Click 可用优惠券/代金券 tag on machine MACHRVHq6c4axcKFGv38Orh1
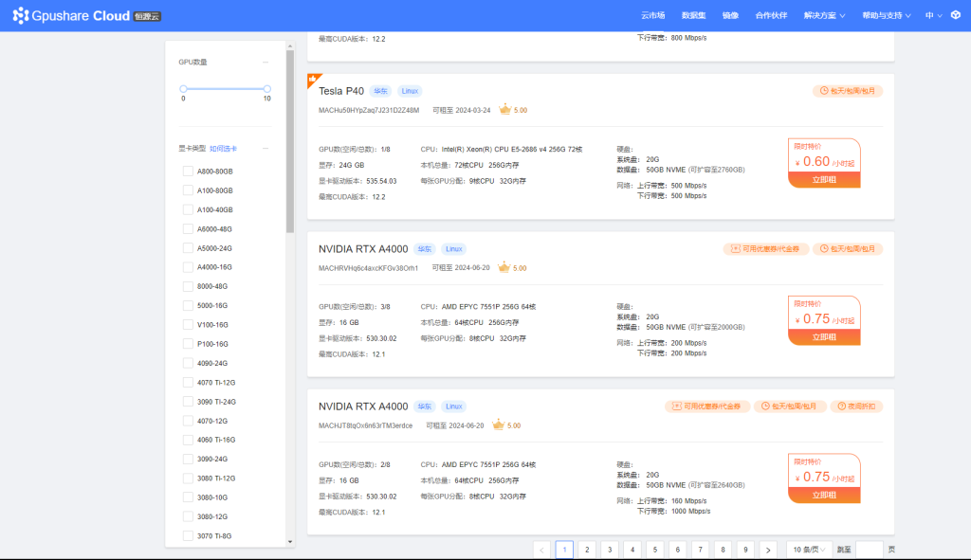971x560 pixels. [x=765, y=249]
